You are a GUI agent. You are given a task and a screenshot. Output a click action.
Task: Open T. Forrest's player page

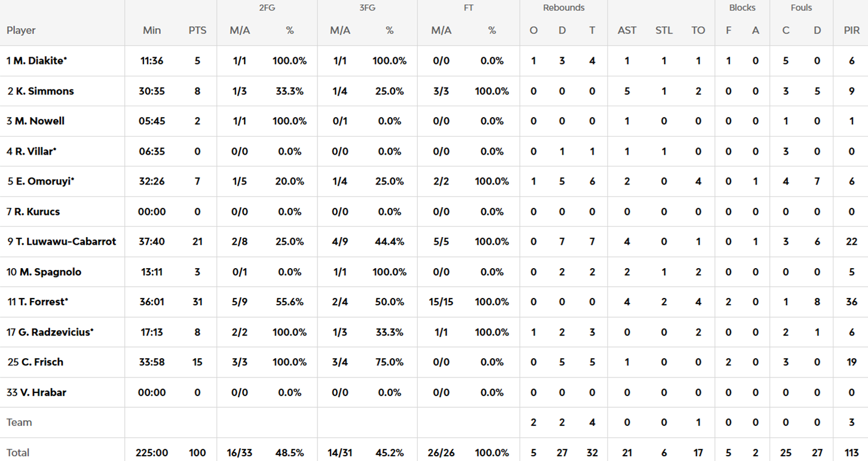click(x=41, y=302)
